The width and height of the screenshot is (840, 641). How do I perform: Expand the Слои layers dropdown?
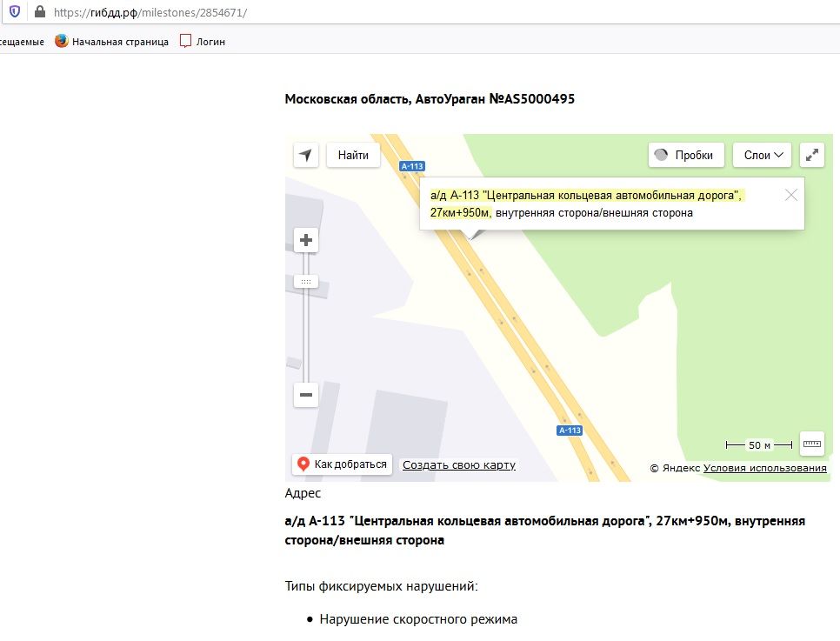pos(762,155)
